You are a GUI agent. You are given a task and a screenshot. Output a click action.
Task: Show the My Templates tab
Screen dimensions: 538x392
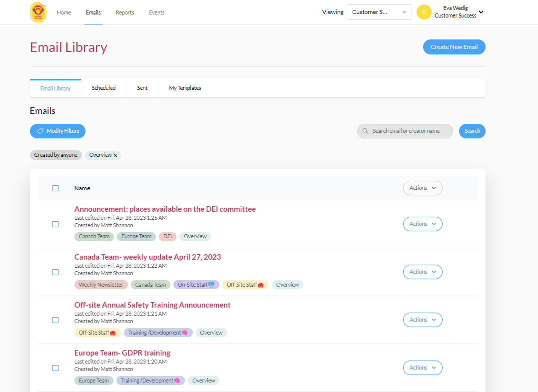(x=185, y=88)
